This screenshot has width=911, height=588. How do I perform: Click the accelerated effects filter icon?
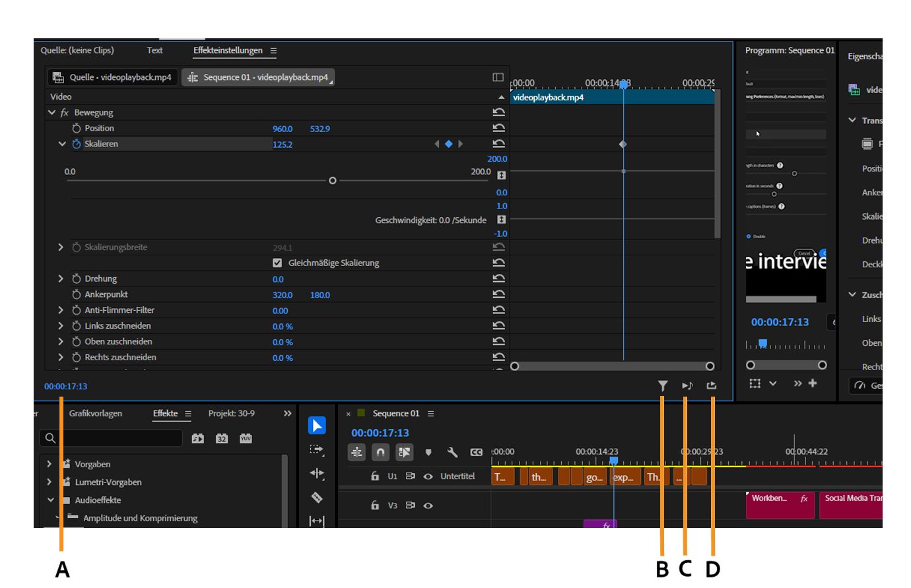[197, 438]
